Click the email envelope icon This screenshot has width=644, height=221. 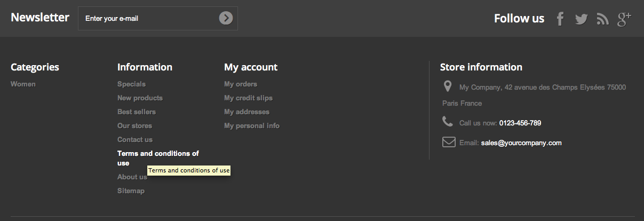[x=448, y=143]
